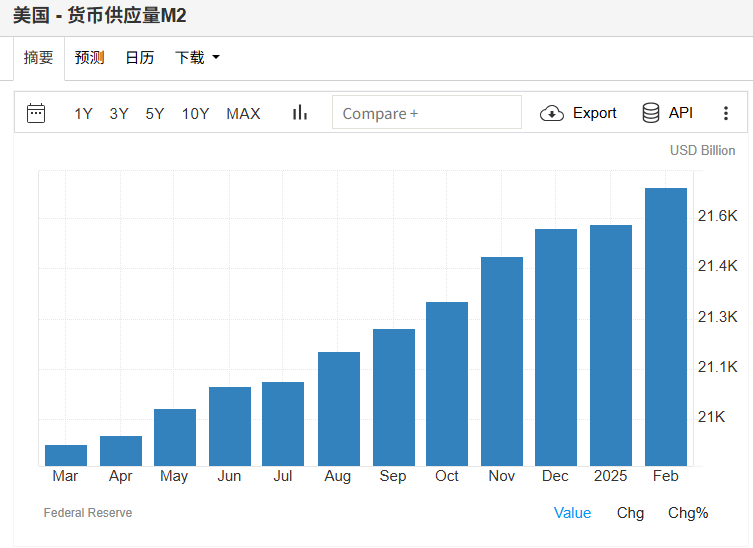Click the Export cloud download icon
753x548 pixels.
(552, 113)
